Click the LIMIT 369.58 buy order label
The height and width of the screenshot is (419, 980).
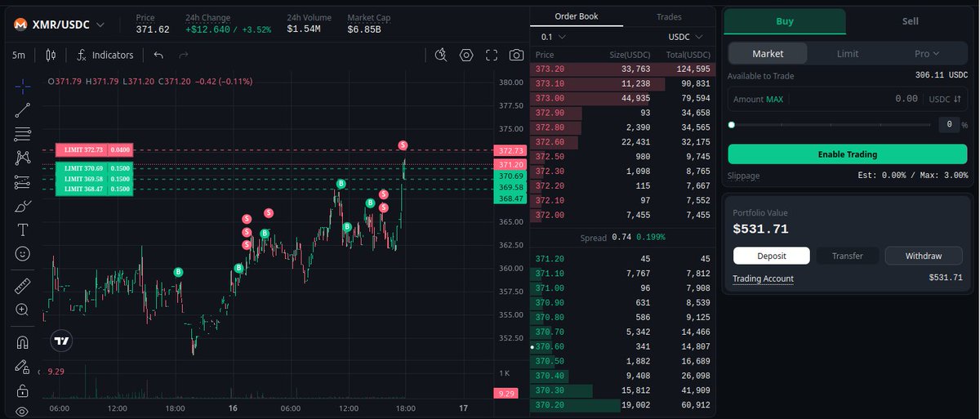tap(95, 179)
